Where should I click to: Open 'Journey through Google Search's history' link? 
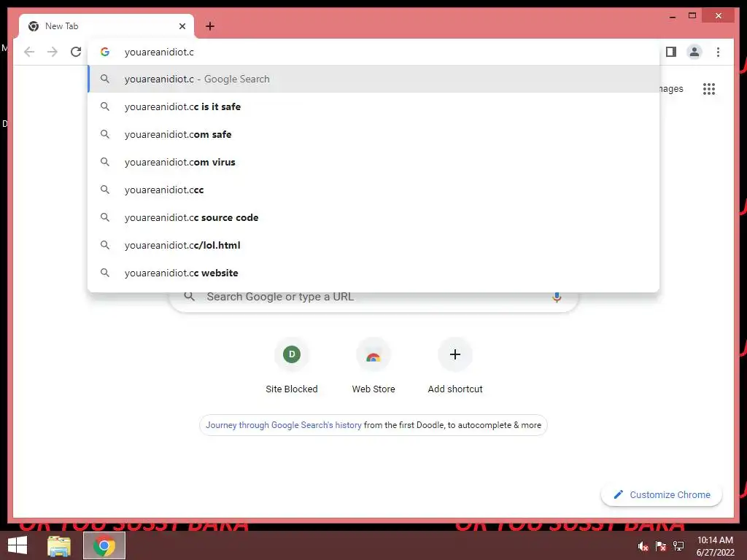click(x=284, y=425)
